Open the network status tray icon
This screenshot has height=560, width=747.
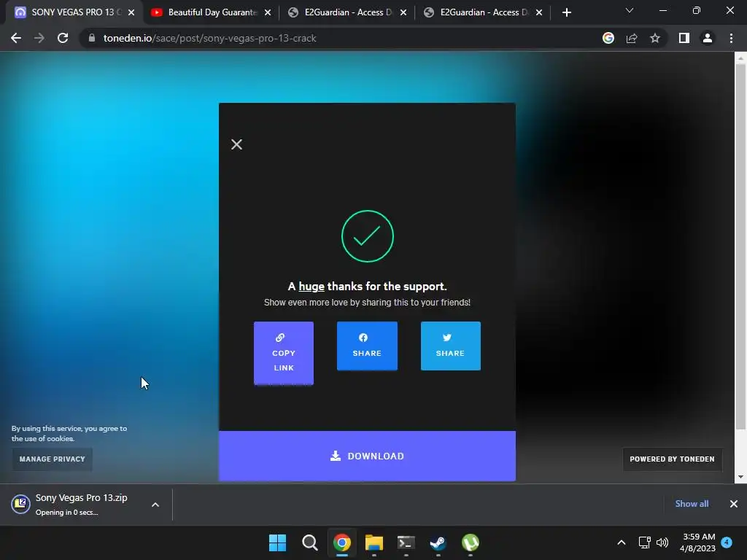[645, 542]
